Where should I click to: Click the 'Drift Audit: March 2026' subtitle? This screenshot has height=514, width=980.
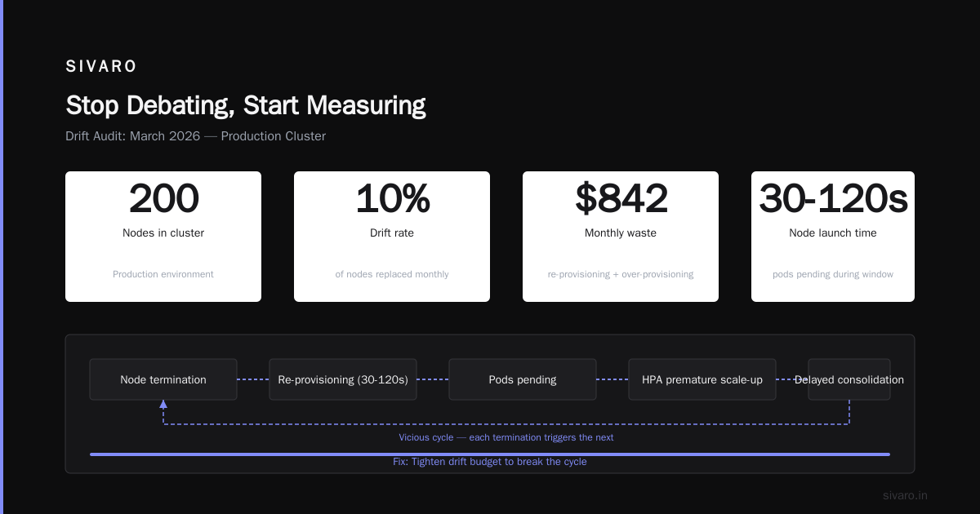click(195, 136)
